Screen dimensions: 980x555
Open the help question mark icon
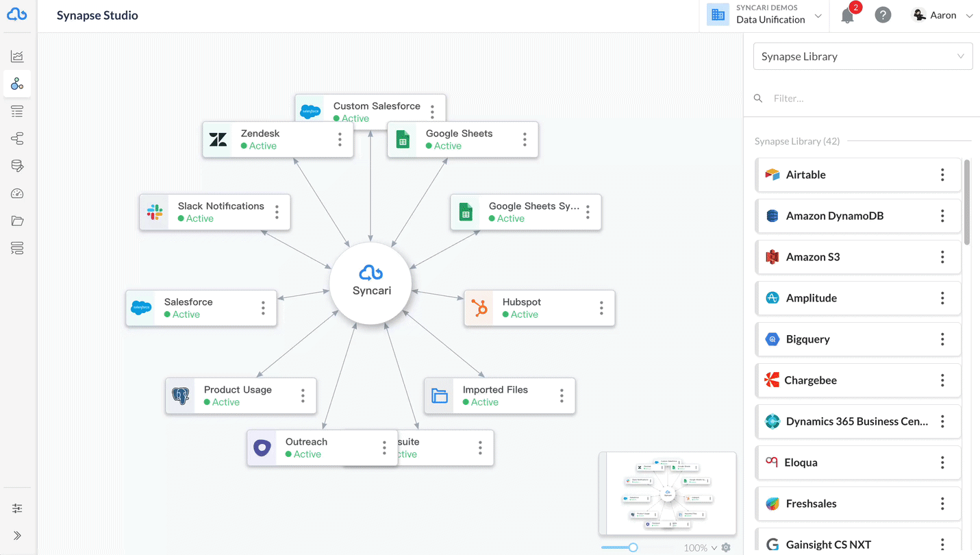pos(883,15)
